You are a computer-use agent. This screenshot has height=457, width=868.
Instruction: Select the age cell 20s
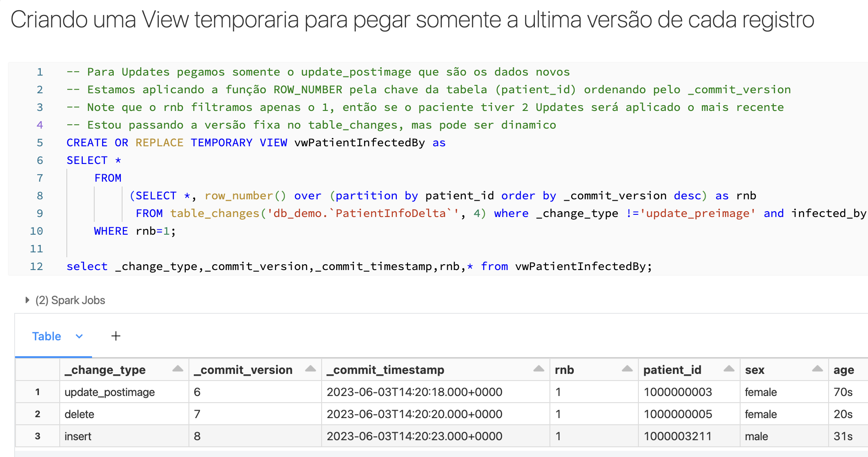coord(848,414)
